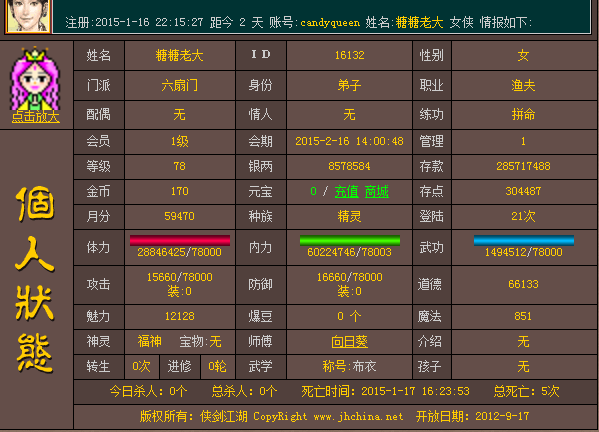Image resolution: width=599 pixels, height=432 pixels.
Task: Open the master 向日葵 link
Action: point(349,341)
